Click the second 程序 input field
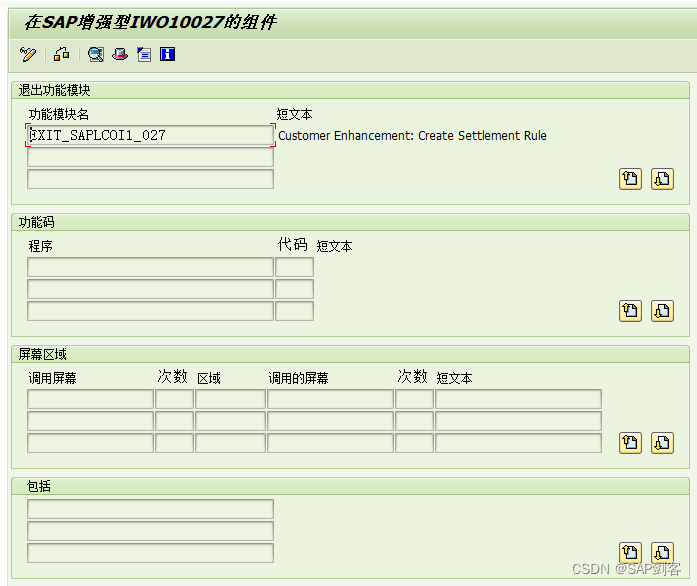697x586 pixels. tap(150, 289)
